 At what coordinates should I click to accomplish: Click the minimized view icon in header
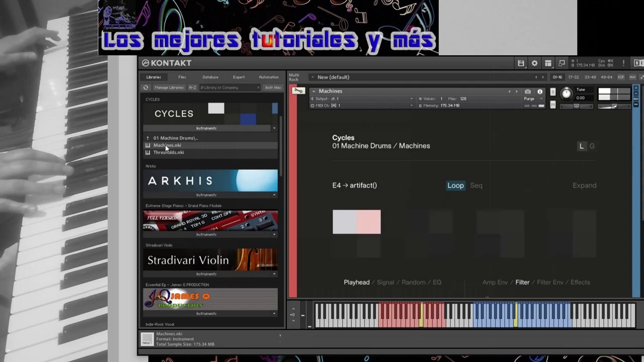[x=561, y=63]
